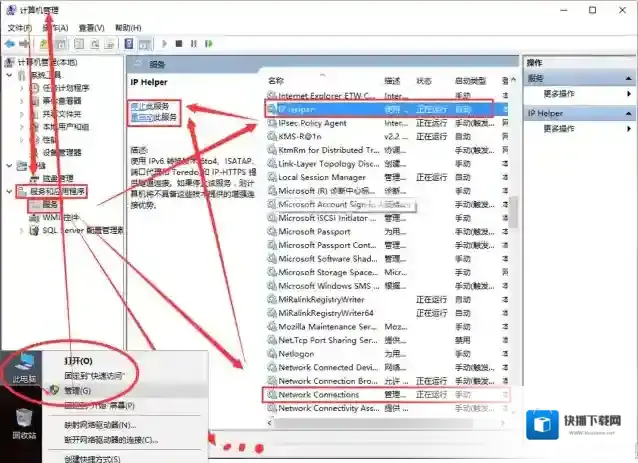Click the 停止此服务 link
Screen dimensions: 638x463
149,105
